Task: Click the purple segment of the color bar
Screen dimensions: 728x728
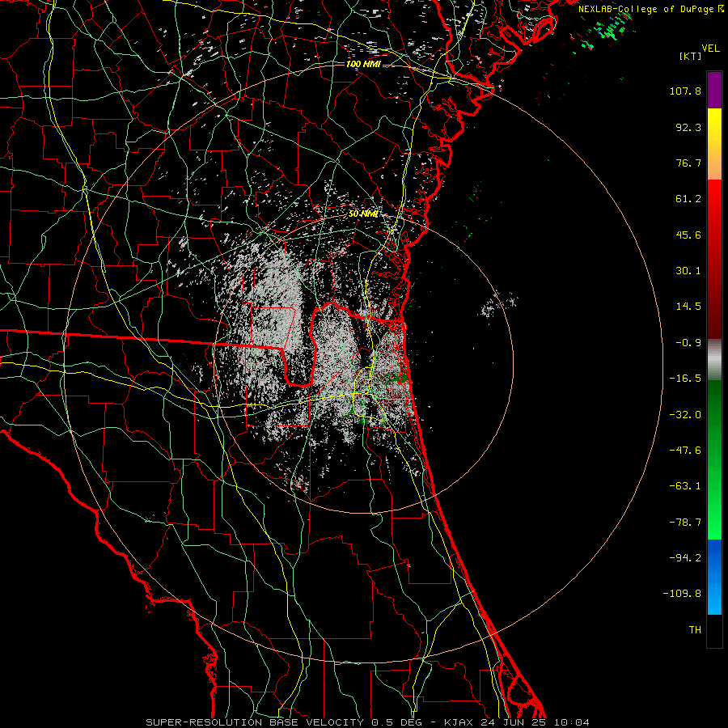Action: tap(714, 90)
